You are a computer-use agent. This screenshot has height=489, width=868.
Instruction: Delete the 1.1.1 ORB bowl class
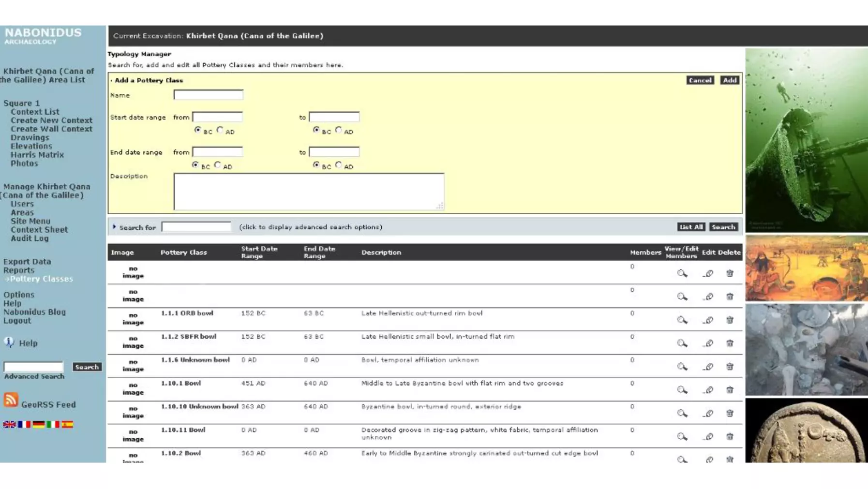click(x=730, y=320)
